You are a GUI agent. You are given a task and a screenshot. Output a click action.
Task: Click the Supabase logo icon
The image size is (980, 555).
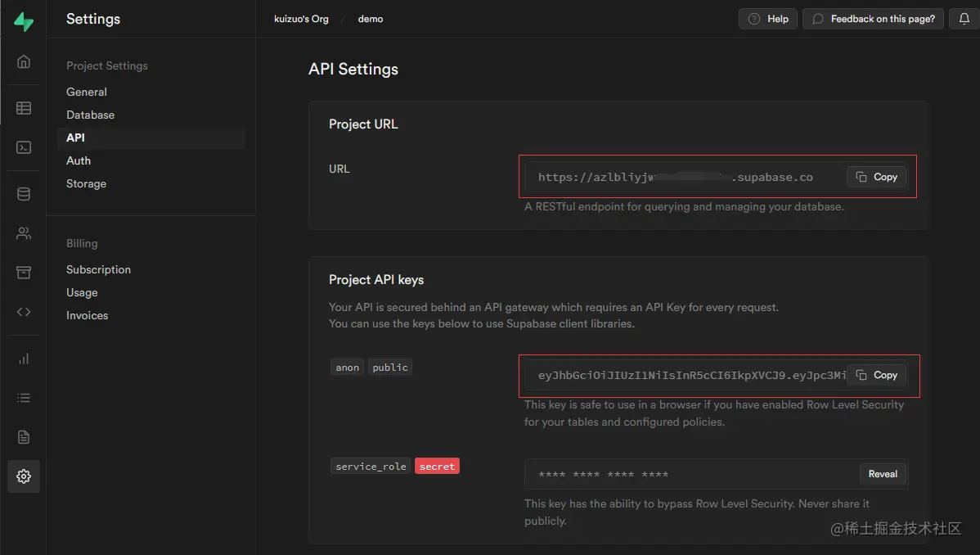click(24, 22)
